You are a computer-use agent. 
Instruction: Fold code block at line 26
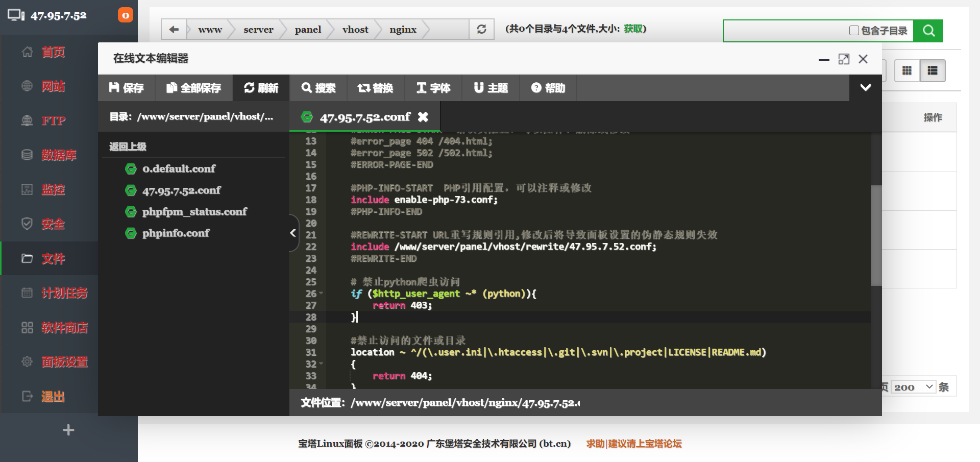point(321,294)
